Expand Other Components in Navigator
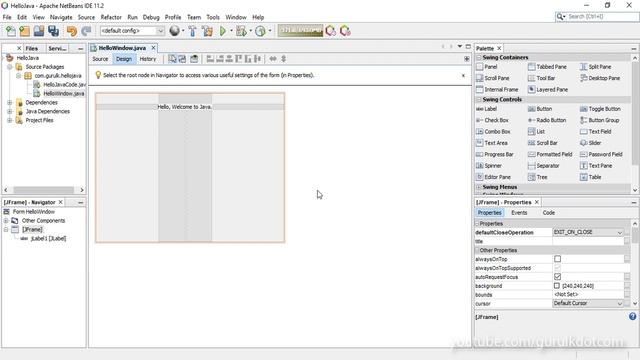Screen dimensions: 640x360 (6, 221)
